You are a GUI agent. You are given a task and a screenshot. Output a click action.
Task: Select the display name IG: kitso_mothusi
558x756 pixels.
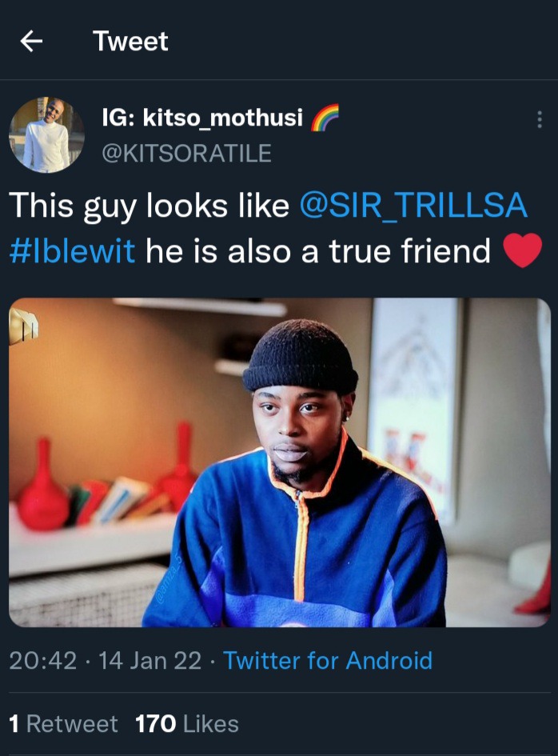pyautogui.click(x=202, y=117)
